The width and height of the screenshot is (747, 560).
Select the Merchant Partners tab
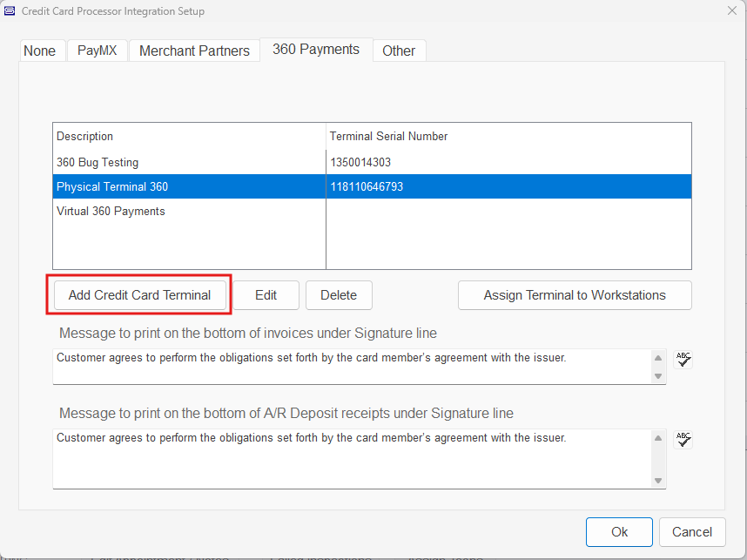(194, 51)
